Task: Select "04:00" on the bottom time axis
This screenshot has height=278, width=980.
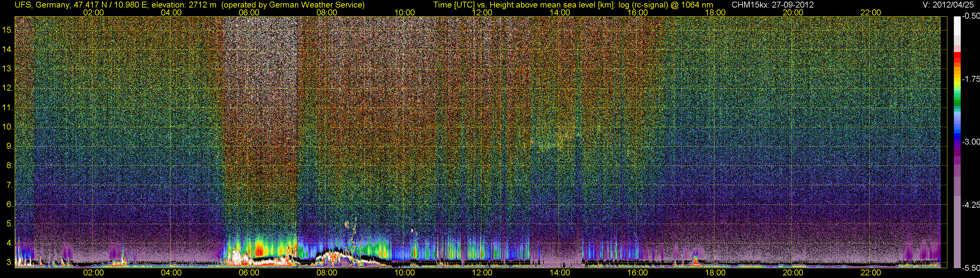Action: click(171, 273)
